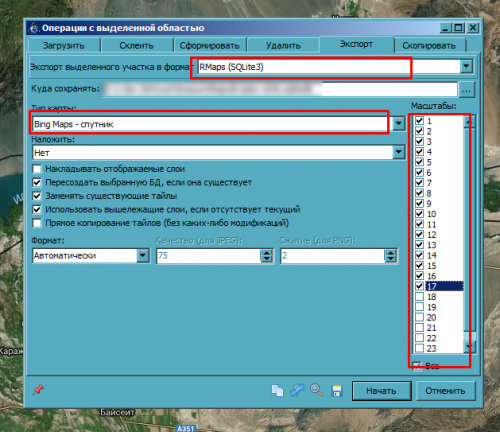Enable 'Накладывать отображаемые слои' checkbox
The height and width of the screenshot is (432, 500).
37,169
